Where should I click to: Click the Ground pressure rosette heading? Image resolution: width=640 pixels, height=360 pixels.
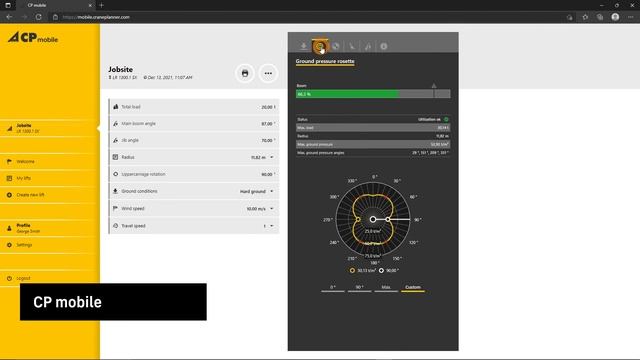(x=325, y=61)
